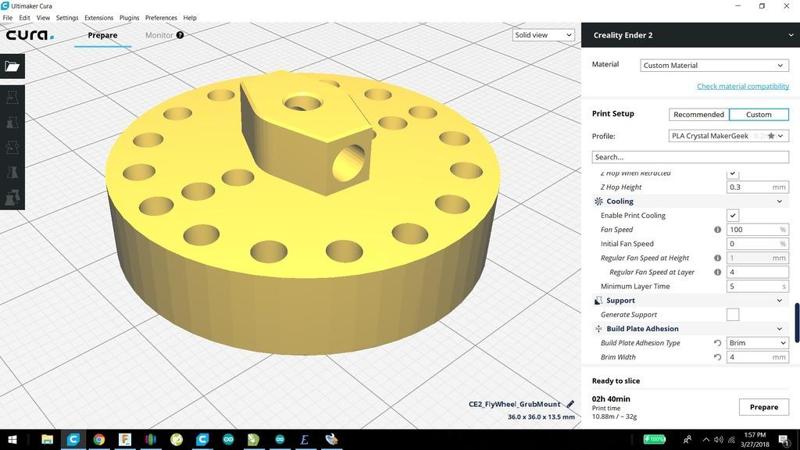Screen dimensions: 800x450
Task: Expand the Creality Ender 2 printer selector
Action: point(690,35)
